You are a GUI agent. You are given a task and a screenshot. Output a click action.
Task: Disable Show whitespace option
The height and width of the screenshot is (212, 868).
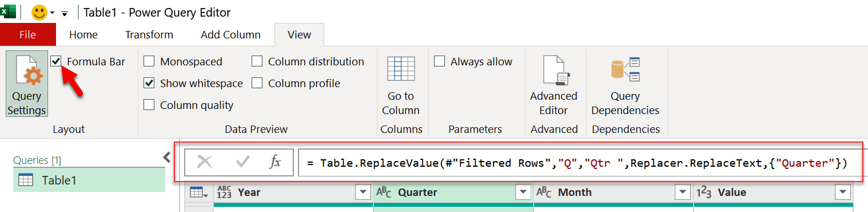pyautogui.click(x=149, y=83)
